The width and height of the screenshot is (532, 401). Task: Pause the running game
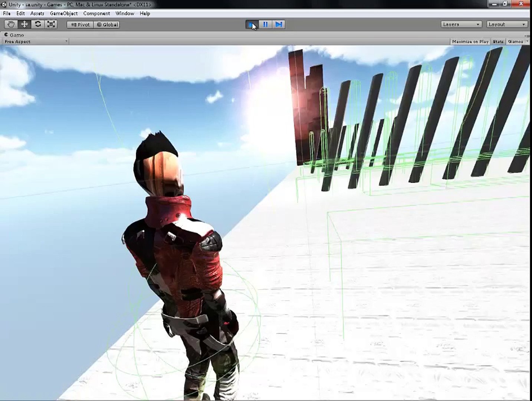click(266, 25)
